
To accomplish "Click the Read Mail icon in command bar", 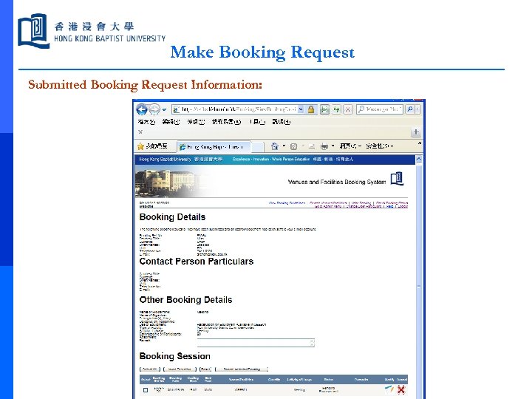I will pyautogui.click(x=312, y=146).
